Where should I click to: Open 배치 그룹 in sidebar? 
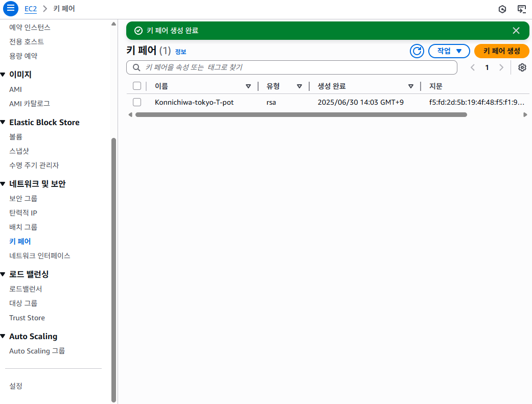(x=23, y=227)
